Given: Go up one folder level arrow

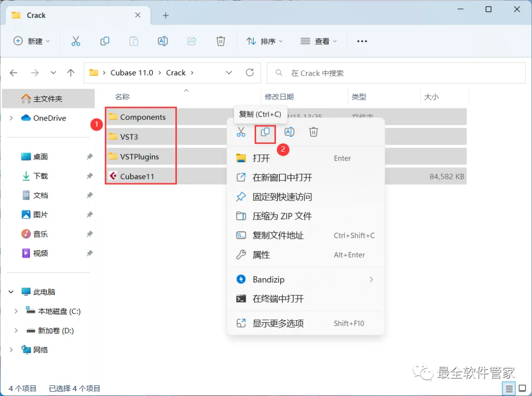Looking at the screenshot, I should (x=71, y=72).
